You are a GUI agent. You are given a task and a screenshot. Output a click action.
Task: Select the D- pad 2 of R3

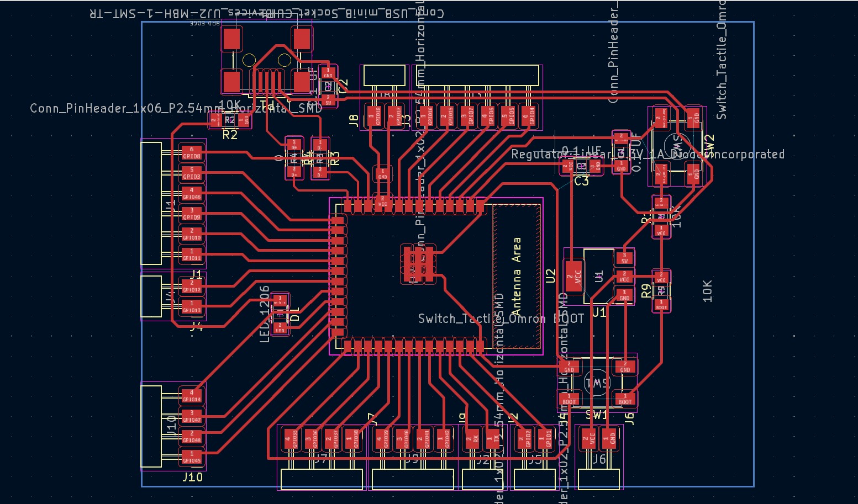[319, 172]
